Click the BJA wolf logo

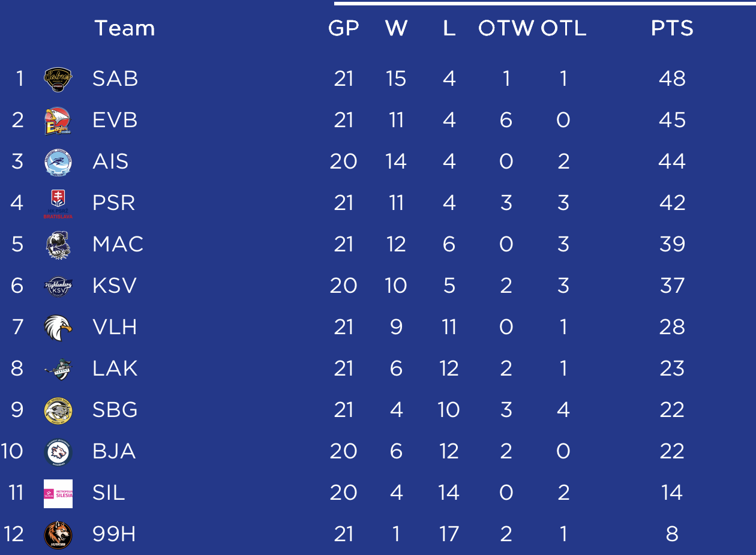[58, 452]
